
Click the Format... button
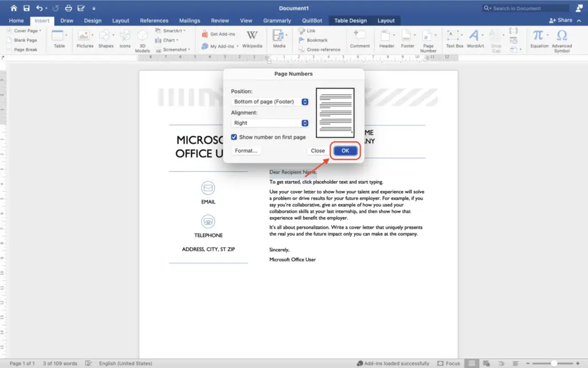point(246,151)
